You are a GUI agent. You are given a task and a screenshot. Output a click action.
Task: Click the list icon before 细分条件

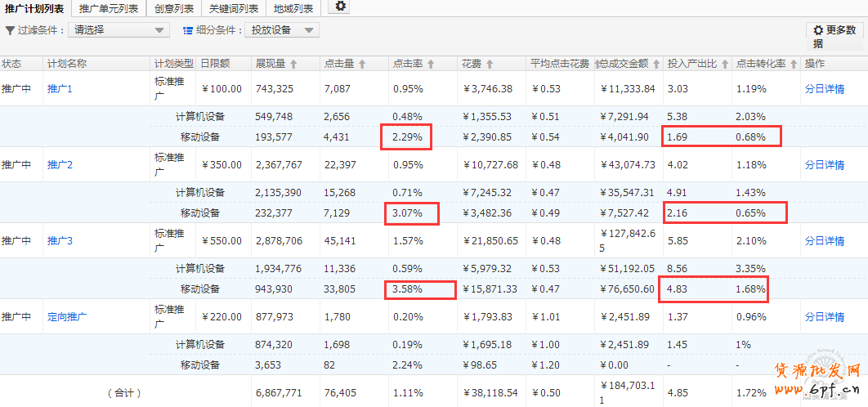coord(188,30)
